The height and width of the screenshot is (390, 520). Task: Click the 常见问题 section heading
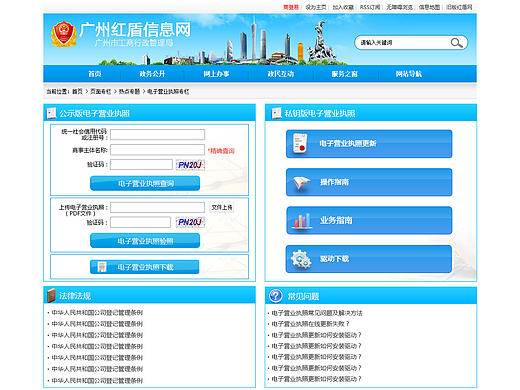(303, 296)
